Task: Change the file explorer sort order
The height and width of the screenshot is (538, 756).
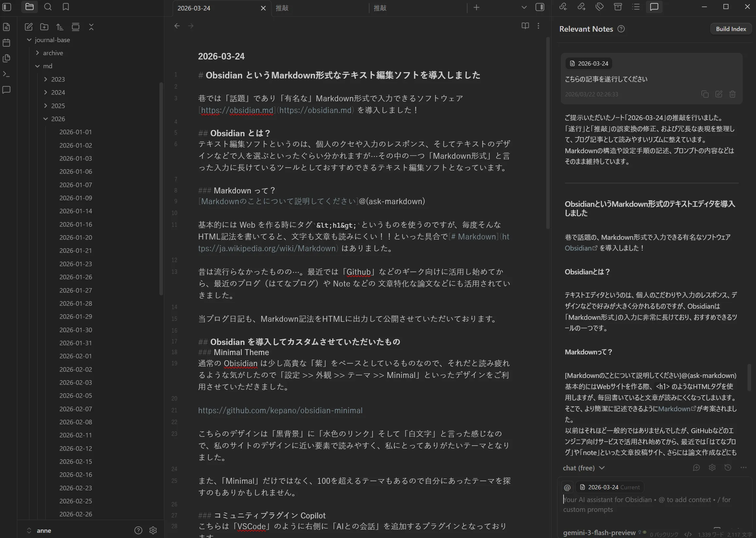Action: [60, 27]
